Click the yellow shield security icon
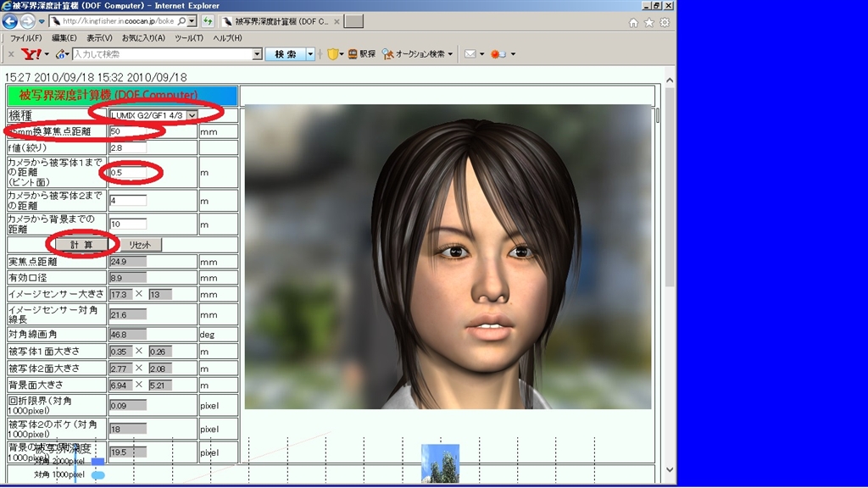 (x=332, y=54)
